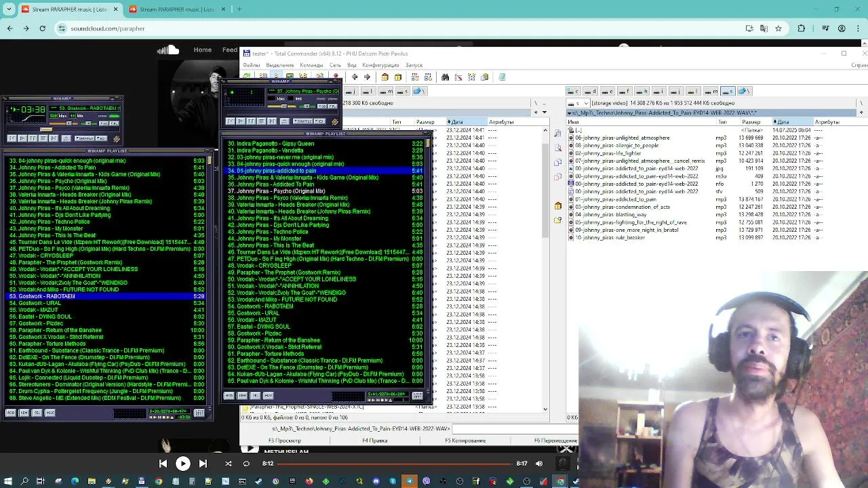
Task: Click Total Commander command line field
Action: point(515,429)
